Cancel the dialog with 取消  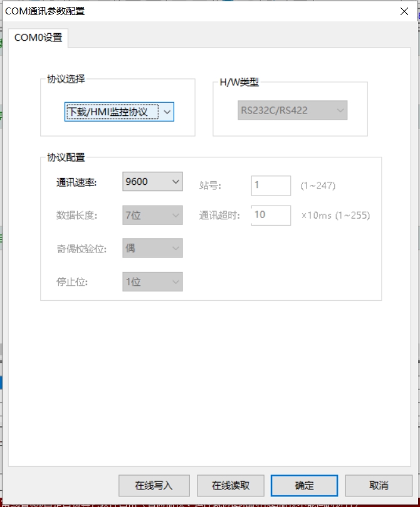tap(379, 485)
